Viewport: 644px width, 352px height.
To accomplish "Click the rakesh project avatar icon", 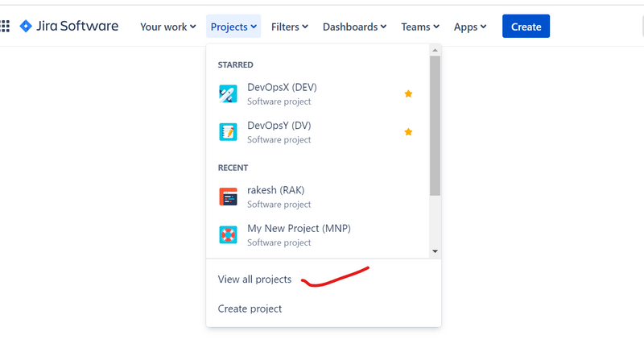I will point(228,197).
